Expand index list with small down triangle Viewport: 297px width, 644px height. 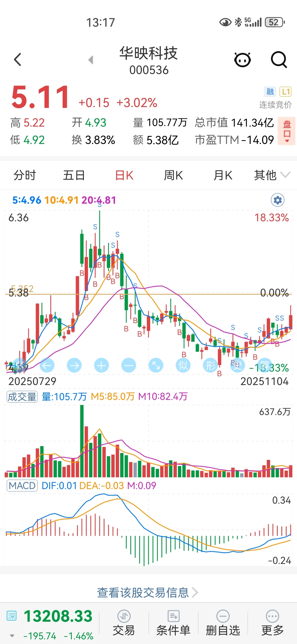coord(12,636)
